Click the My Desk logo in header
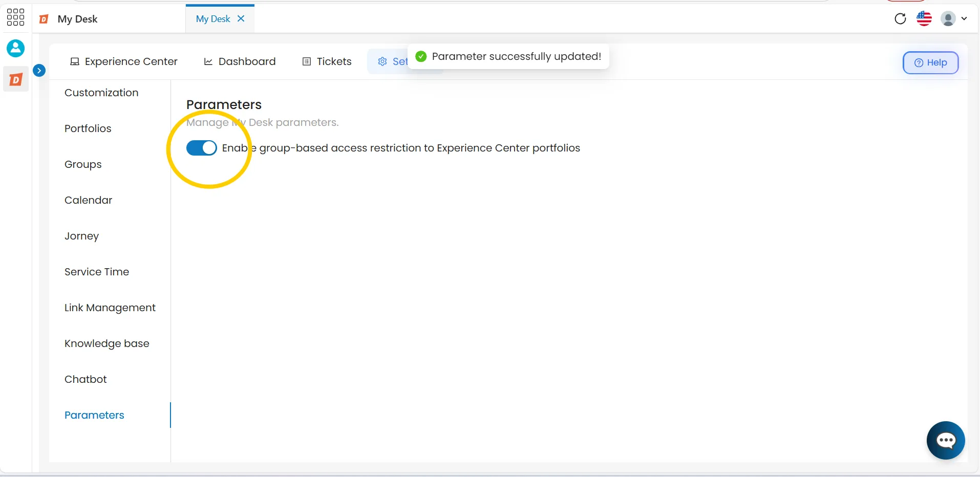Image resolution: width=980 pixels, height=477 pixels. (45, 19)
